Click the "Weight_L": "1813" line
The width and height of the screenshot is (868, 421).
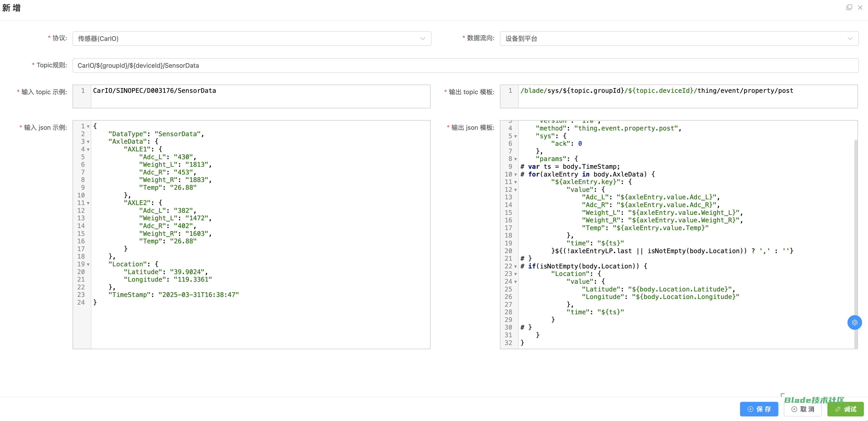(x=175, y=165)
